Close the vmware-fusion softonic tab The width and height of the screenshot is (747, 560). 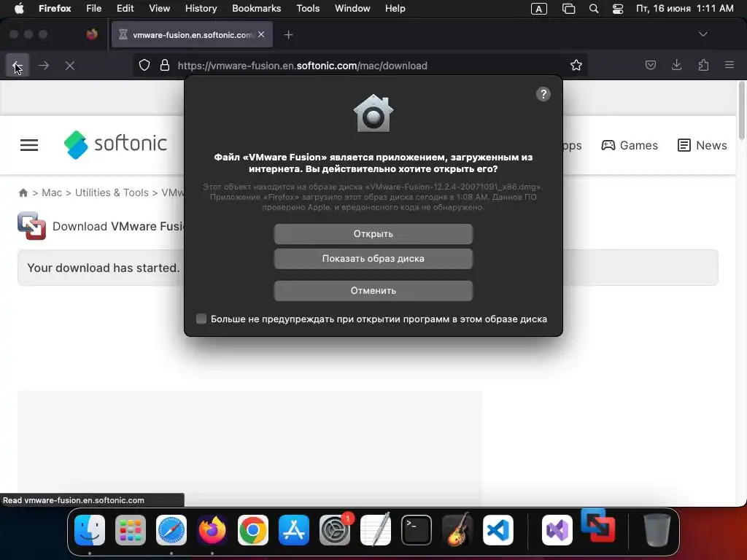click(261, 34)
